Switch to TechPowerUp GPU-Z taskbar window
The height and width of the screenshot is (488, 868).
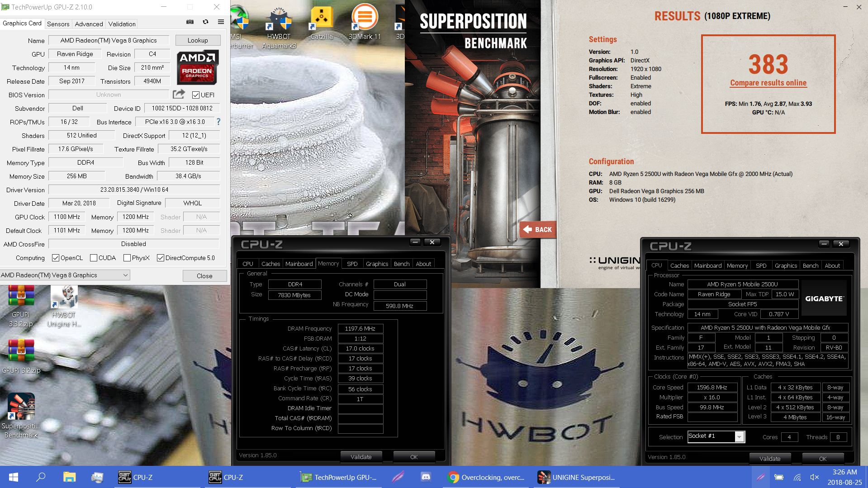tap(339, 477)
